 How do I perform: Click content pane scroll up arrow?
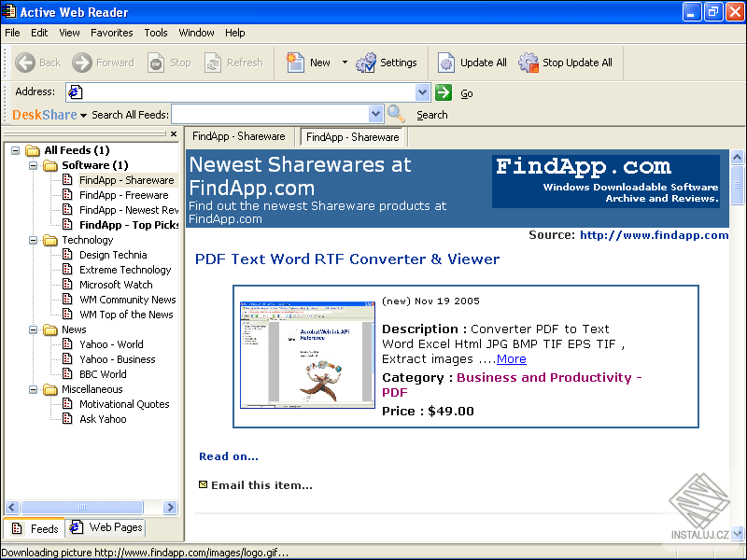point(737,157)
